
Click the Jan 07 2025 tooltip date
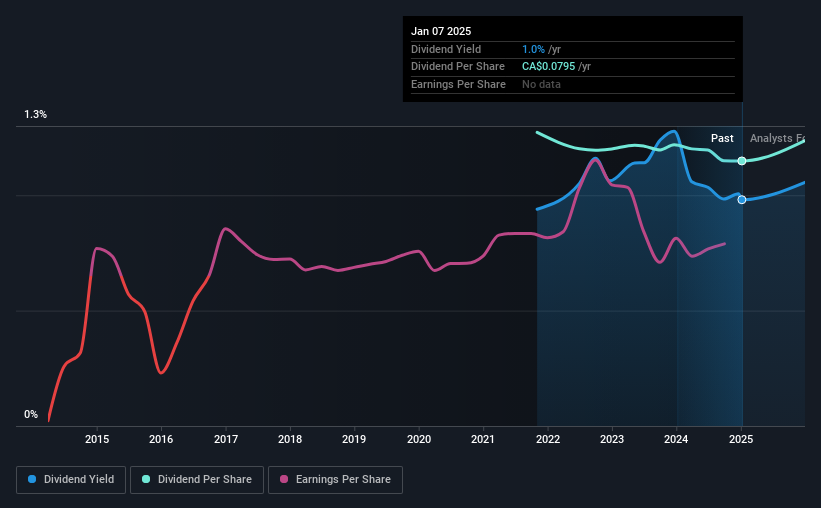(441, 31)
